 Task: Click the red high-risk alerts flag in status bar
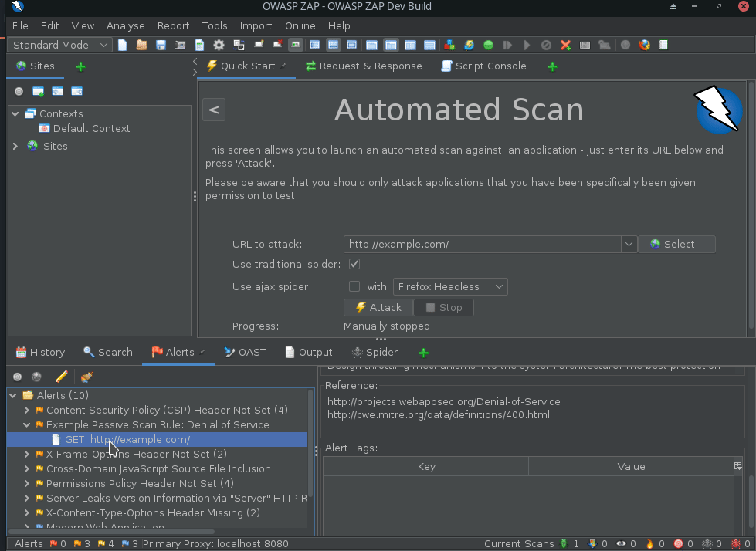(x=53, y=544)
